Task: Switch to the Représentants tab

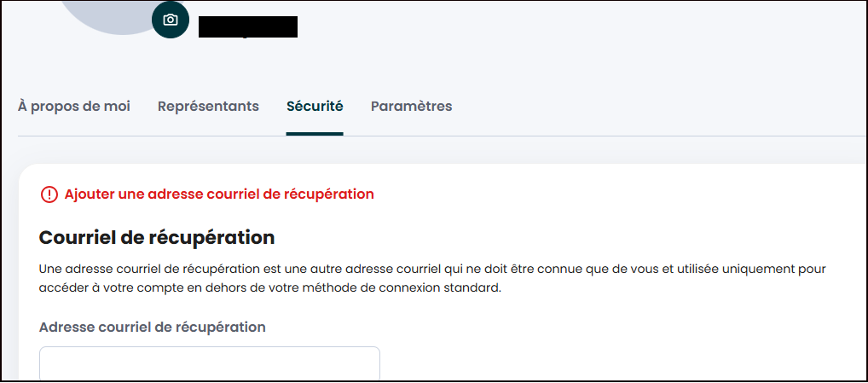Action: click(208, 107)
